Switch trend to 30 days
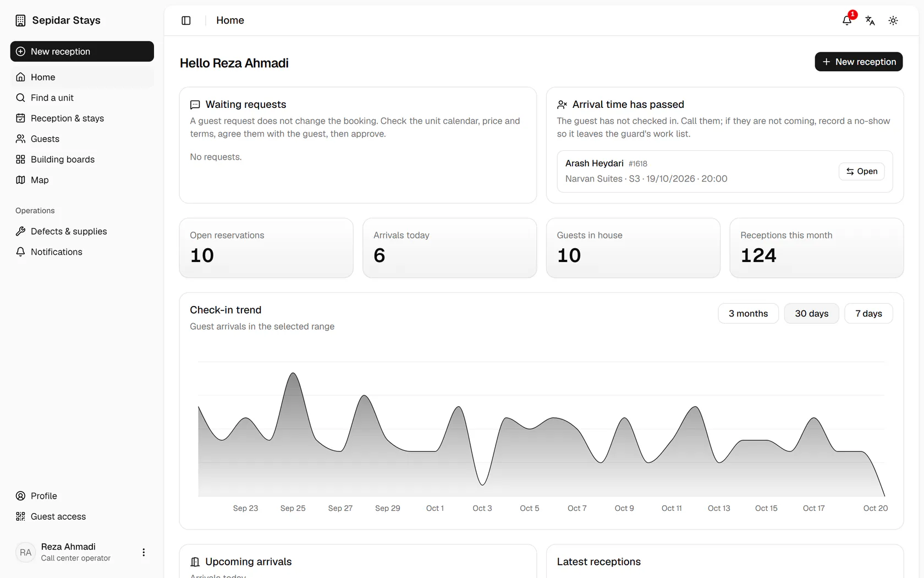The width and height of the screenshot is (924, 578). [811, 313]
